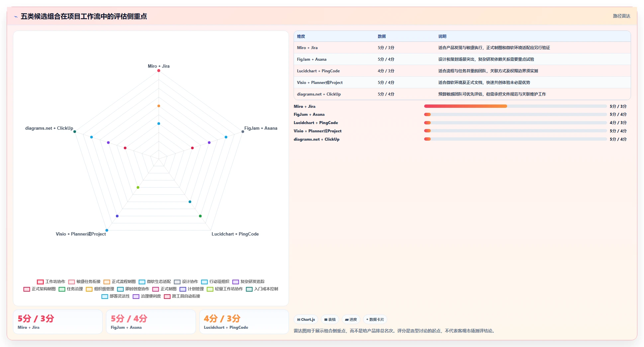644x347 pixels.
Task: Toggle the 正式制图 legend item
Action: [x=164, y=289]
